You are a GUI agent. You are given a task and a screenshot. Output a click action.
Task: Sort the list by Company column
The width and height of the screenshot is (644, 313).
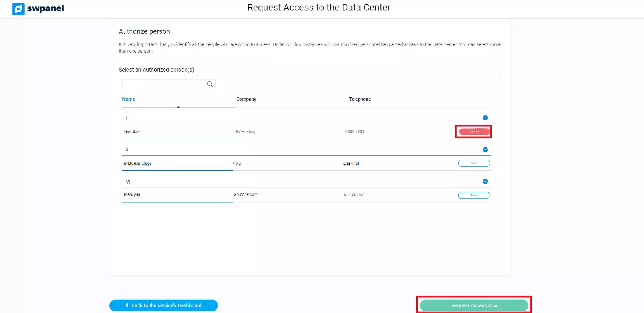(246, 99)
